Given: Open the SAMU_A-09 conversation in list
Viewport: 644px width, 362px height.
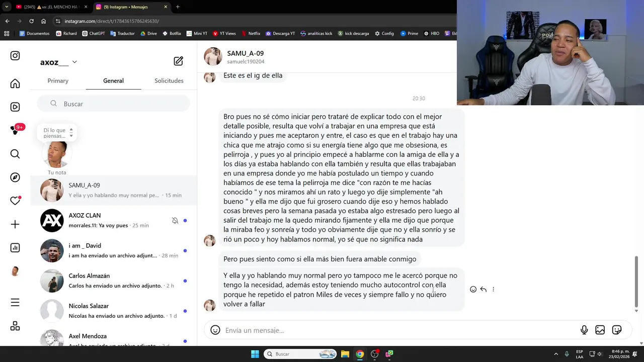Looking at the screenshot, I should coord(114,190).
